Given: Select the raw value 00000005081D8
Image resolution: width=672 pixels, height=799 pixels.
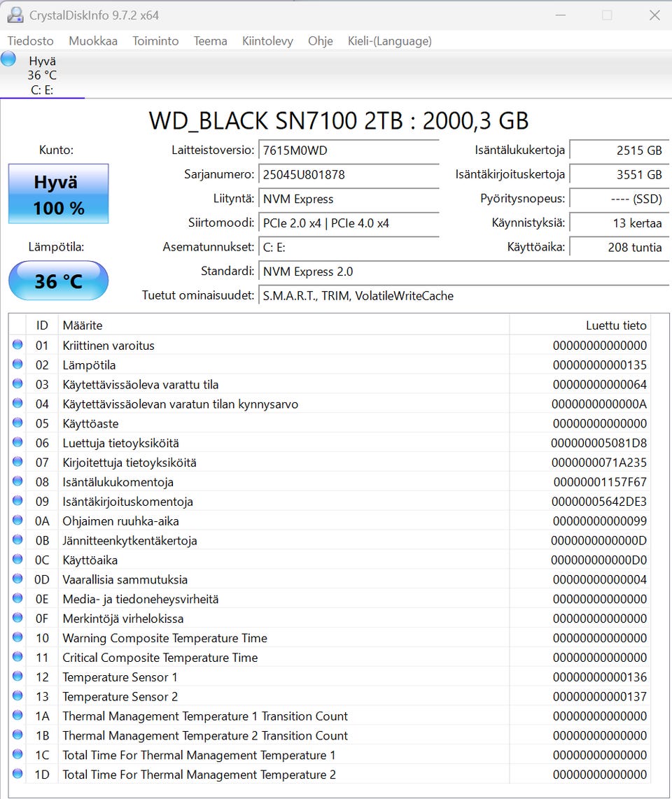Looking at the screenshot, I should click(598, 444).
